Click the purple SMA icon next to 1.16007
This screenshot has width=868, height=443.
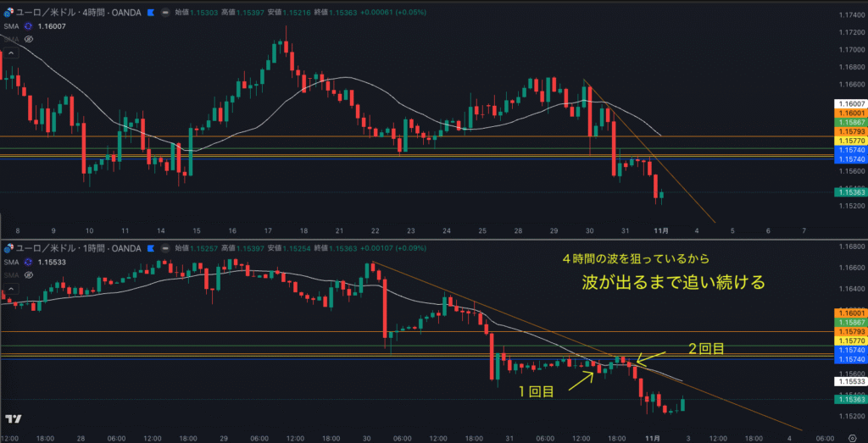click(x=28, y=26)
